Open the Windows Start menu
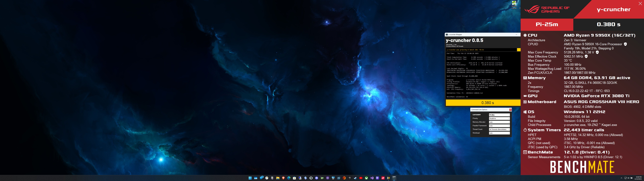 coord(250,178)
